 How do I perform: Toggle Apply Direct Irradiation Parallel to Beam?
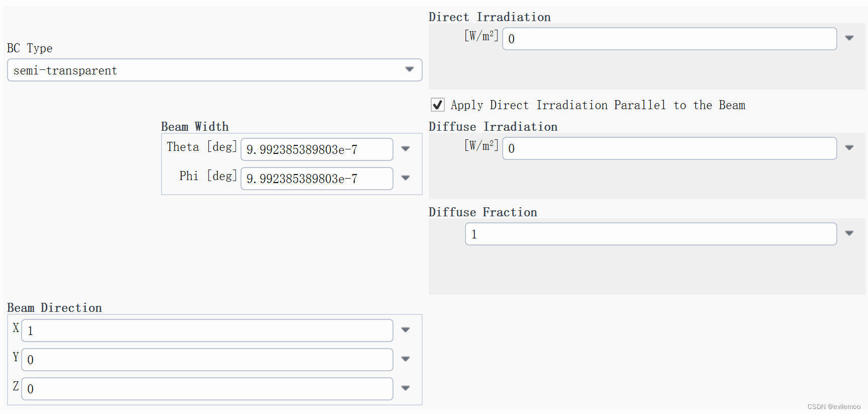coord(438,105)
